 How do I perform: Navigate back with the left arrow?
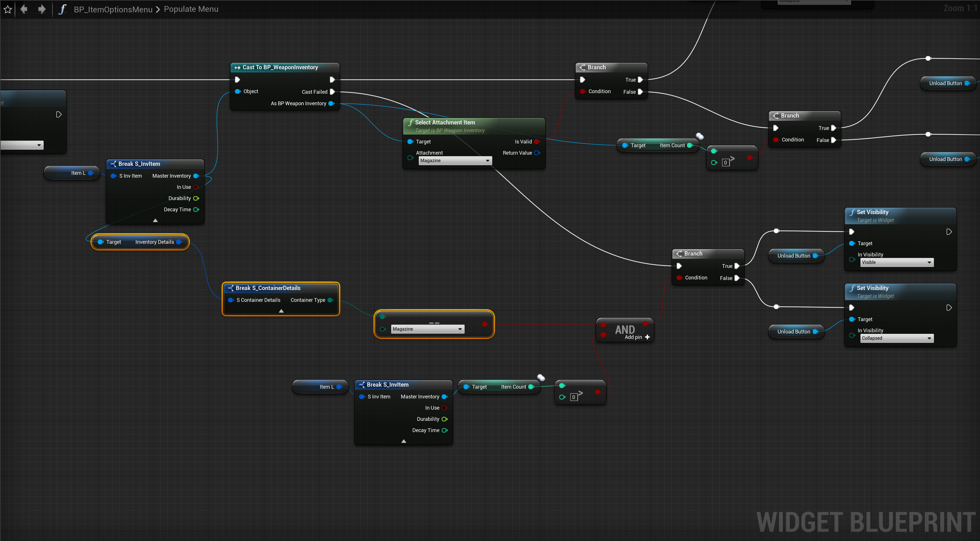24,9
